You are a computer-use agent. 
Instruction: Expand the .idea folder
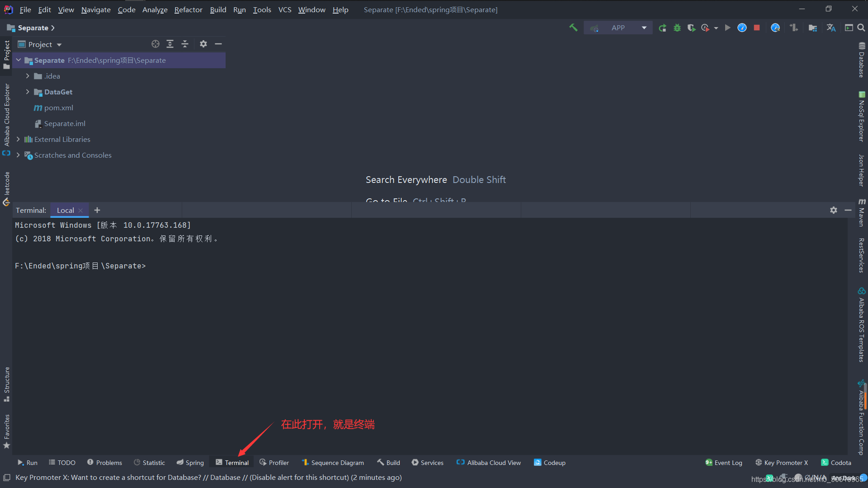(28, 76)
